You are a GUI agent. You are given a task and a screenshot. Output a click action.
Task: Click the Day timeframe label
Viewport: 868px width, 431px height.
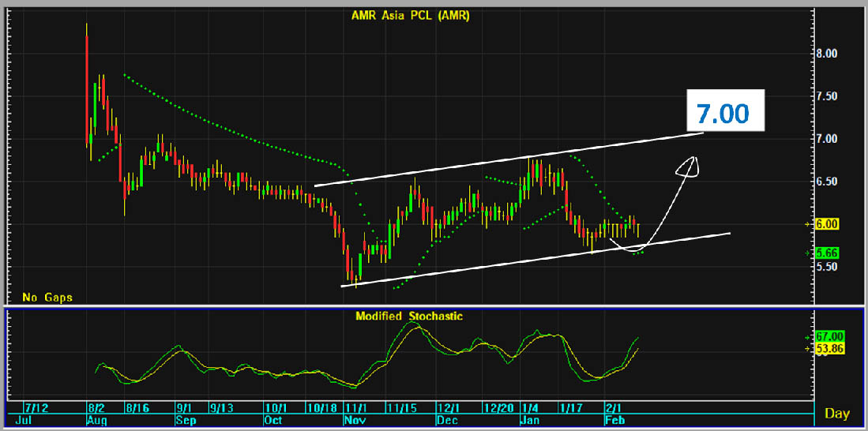pos(837,414)
